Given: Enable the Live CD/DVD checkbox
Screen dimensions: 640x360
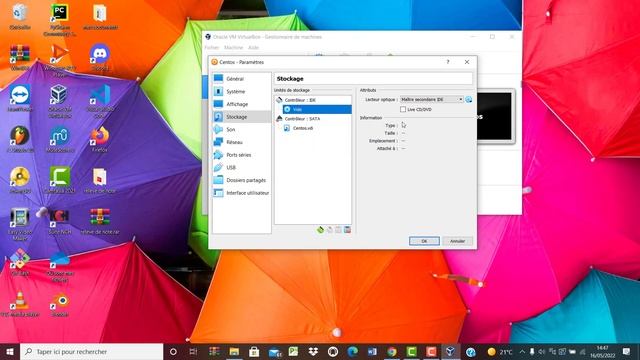Looking at the screenshot, I should pyautogui.click(x=403, y=109).
